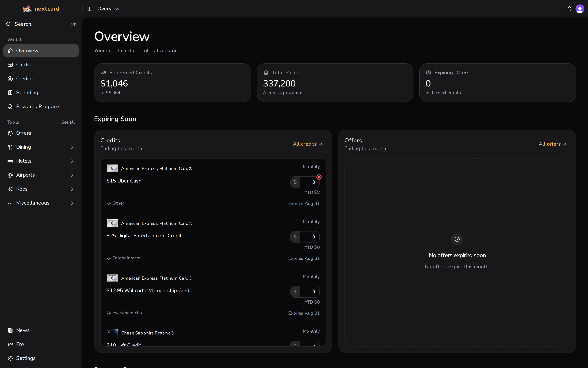Click the Cards sidebar icon
Screen dimensions: 588x368
[x=10, y=65]
